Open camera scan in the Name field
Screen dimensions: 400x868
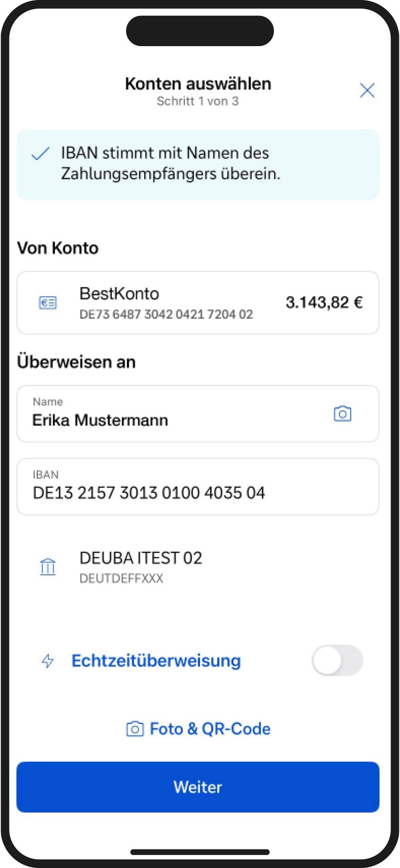pyautogui.click(x=342, y=414)
